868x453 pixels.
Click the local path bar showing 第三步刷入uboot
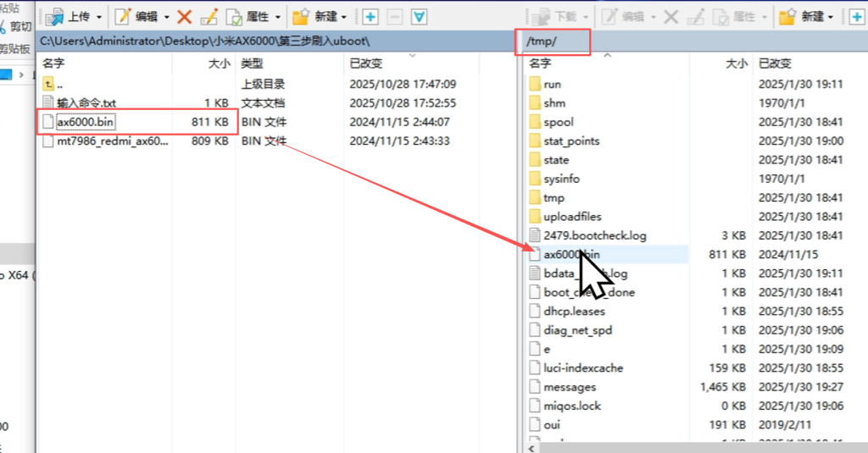(275, 41)
